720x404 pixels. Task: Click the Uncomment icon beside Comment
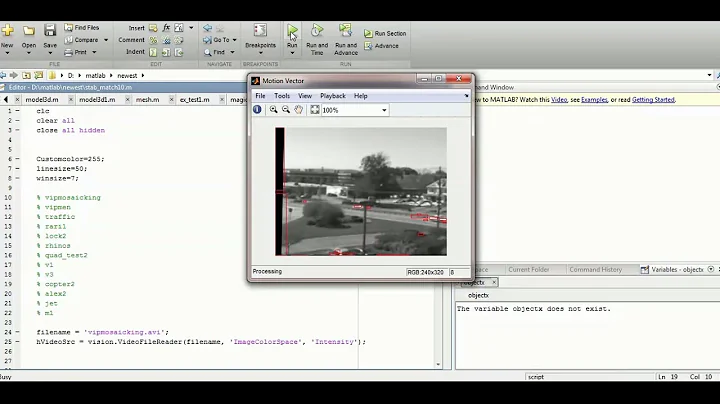pyautogui.click(x=166, y=40)
